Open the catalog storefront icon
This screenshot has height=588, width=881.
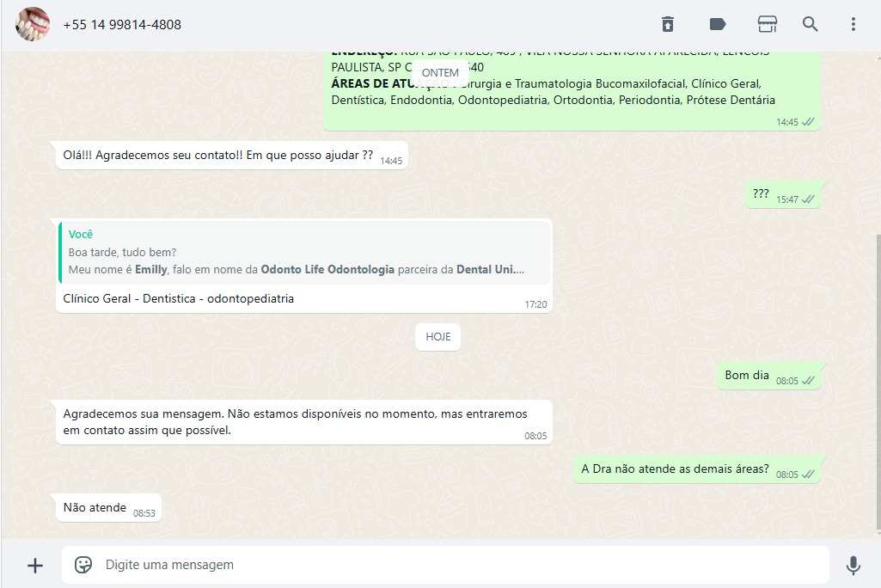[x=767, y=24]
